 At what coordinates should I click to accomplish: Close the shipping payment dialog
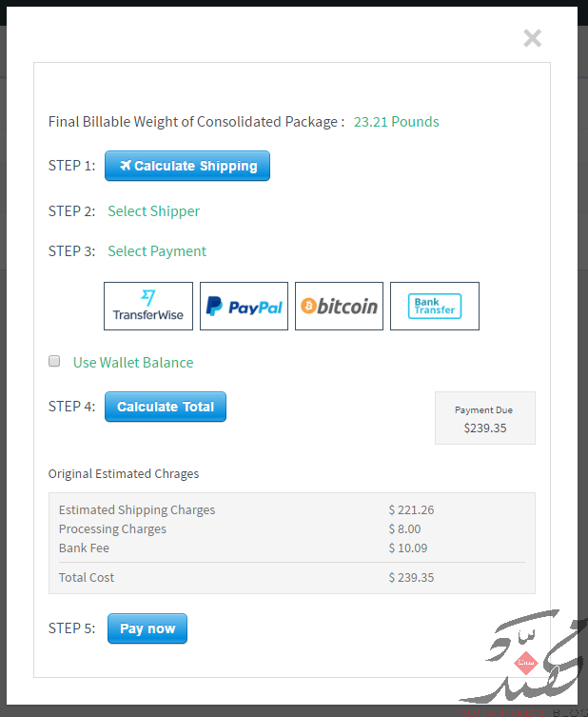click(532, 38)
